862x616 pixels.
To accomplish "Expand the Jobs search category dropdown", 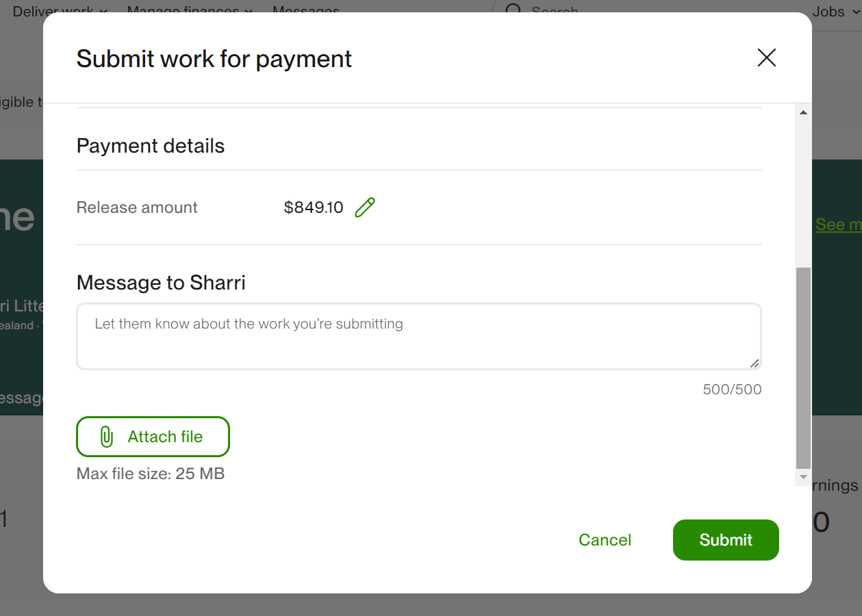I will (834, 11).
